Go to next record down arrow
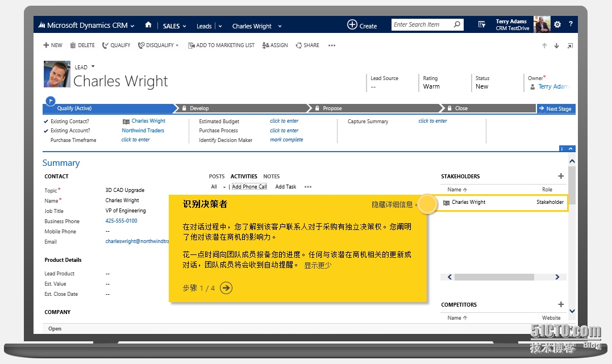Viewport: 612px width, 364px height. point(556,45)
